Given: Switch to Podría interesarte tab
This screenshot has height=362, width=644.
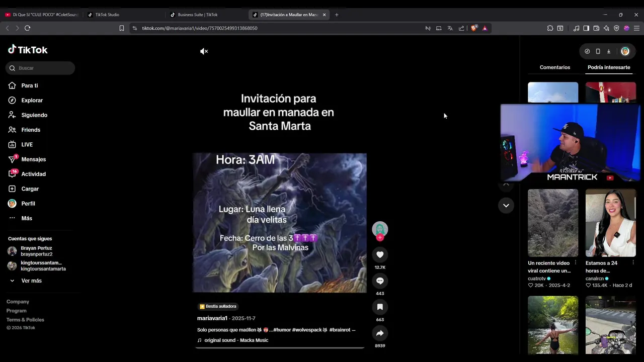Looking at the screenshot, I should click(609, 67).
